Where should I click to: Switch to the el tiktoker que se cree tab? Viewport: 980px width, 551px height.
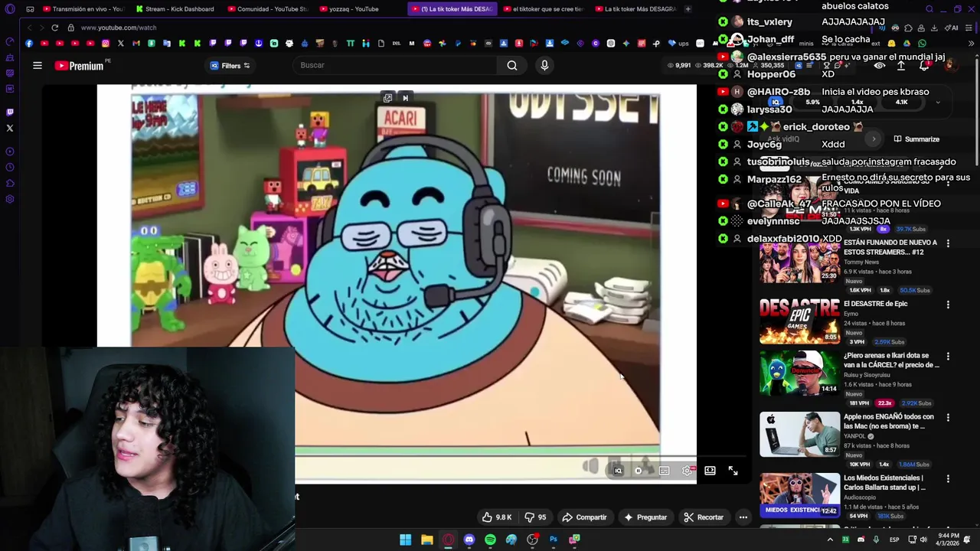tap(542, 9)
